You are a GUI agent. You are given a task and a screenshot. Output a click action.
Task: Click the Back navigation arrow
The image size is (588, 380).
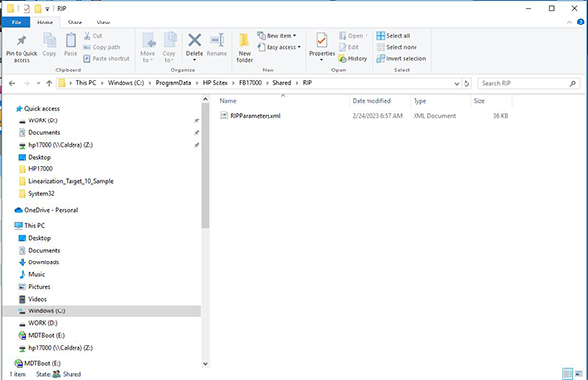(12, 83)
